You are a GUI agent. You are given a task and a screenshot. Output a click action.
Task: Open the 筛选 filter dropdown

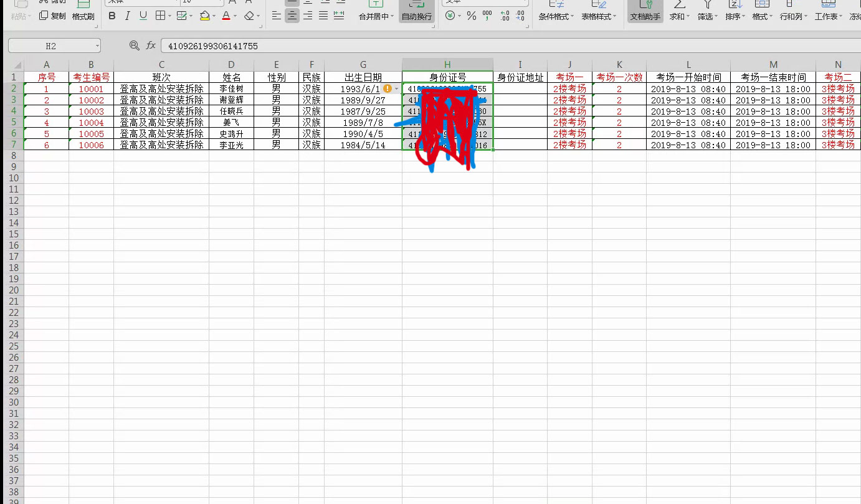tap(708, 17)
